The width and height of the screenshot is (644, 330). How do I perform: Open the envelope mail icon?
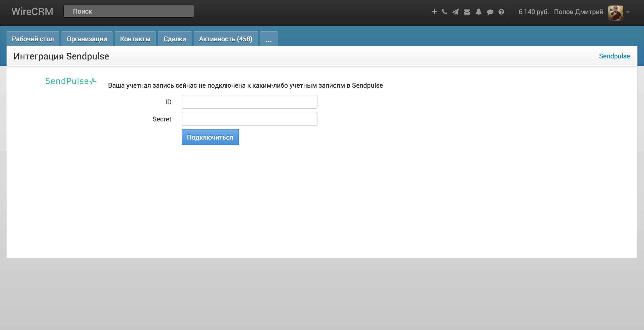467,12
